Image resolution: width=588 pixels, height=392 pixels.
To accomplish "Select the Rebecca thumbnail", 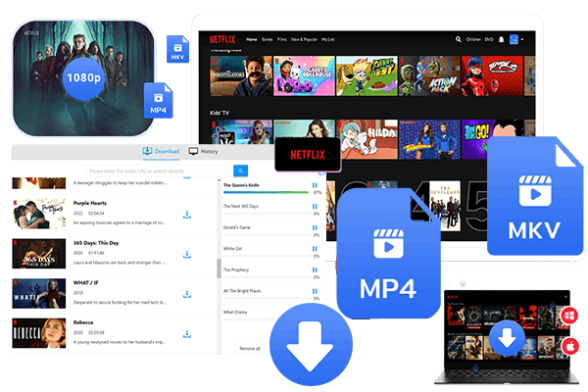I will [39, 333].
